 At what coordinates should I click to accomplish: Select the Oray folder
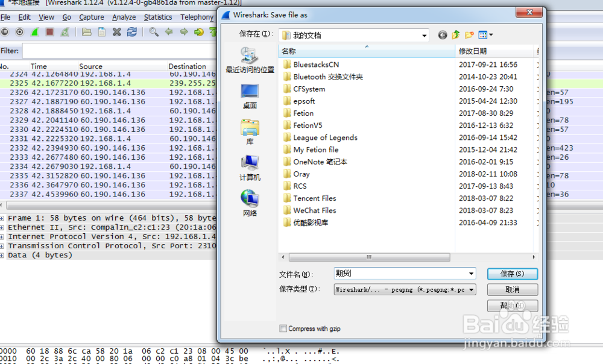[x=297, y=174]
